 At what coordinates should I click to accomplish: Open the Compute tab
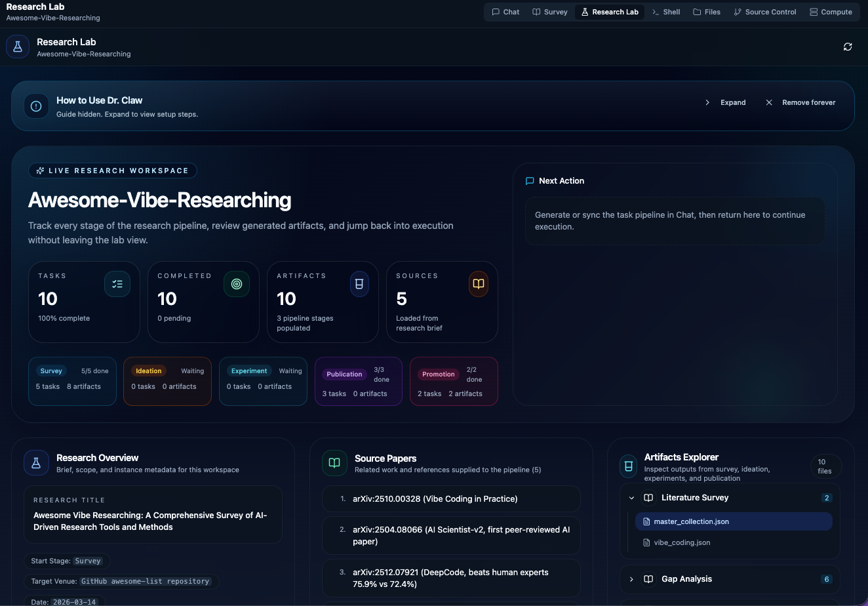click(831, 12)
